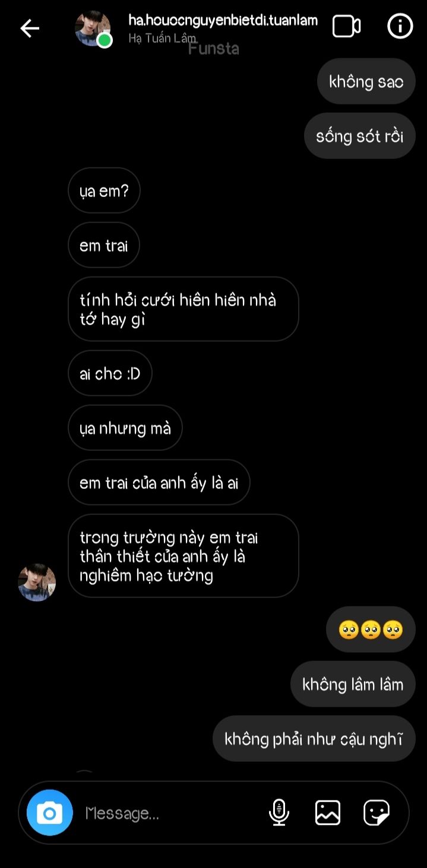Select the "sống sót rồi" message bubble
Screen dimensions: 427x868
tap(360, 136)
